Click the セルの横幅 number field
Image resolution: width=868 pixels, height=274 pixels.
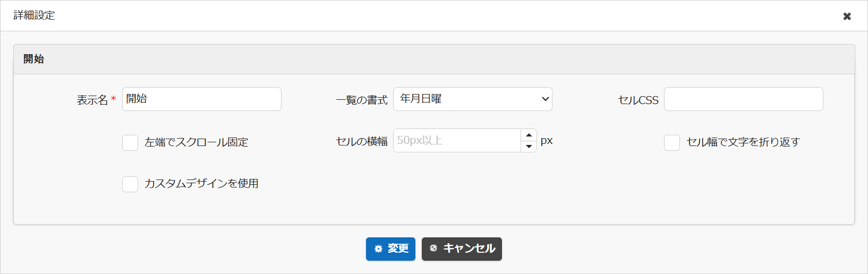pos(457,141)
